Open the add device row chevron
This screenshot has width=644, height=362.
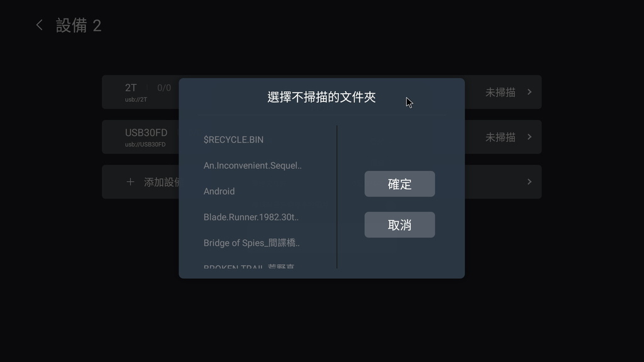pos(530,182)
